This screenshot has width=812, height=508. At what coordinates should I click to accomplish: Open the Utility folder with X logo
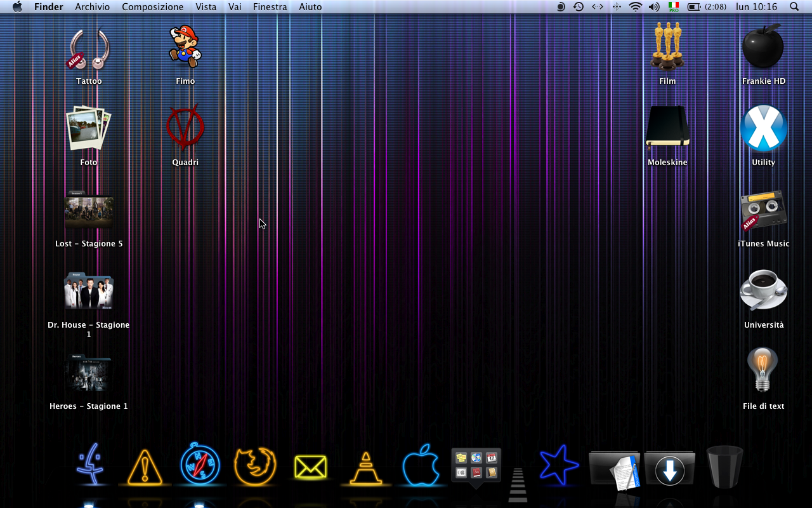point(764,128)
